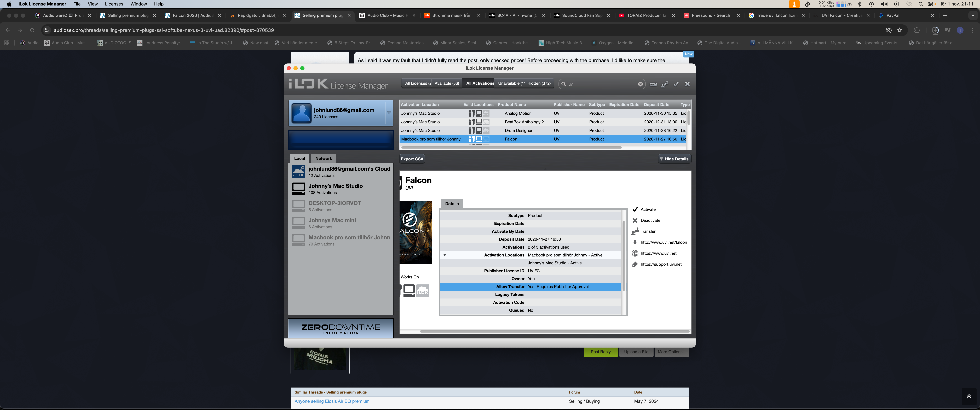This screenshot has height=410, width=980.
Task: Click the transfer license toolbar icon
Action: tap(665, 84)
